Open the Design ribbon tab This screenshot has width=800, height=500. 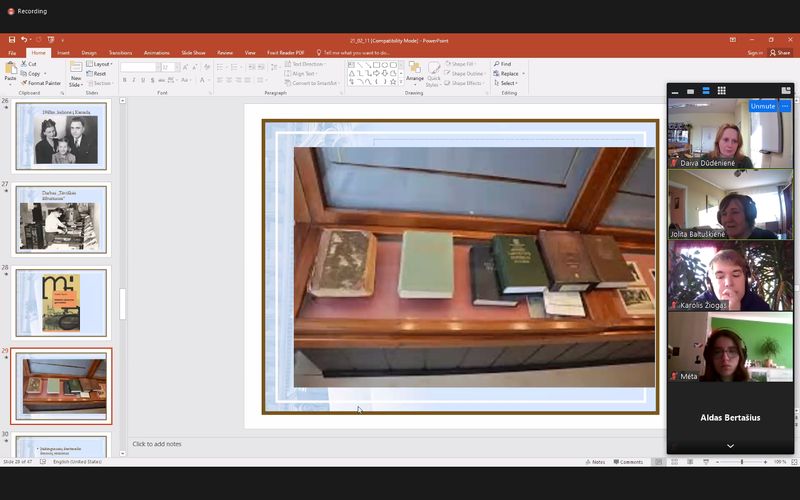tap(89, 53)
